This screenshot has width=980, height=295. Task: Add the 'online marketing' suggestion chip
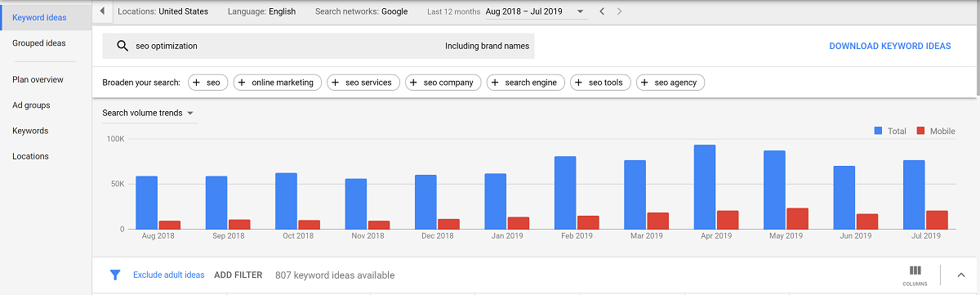[x=277, y=83]
